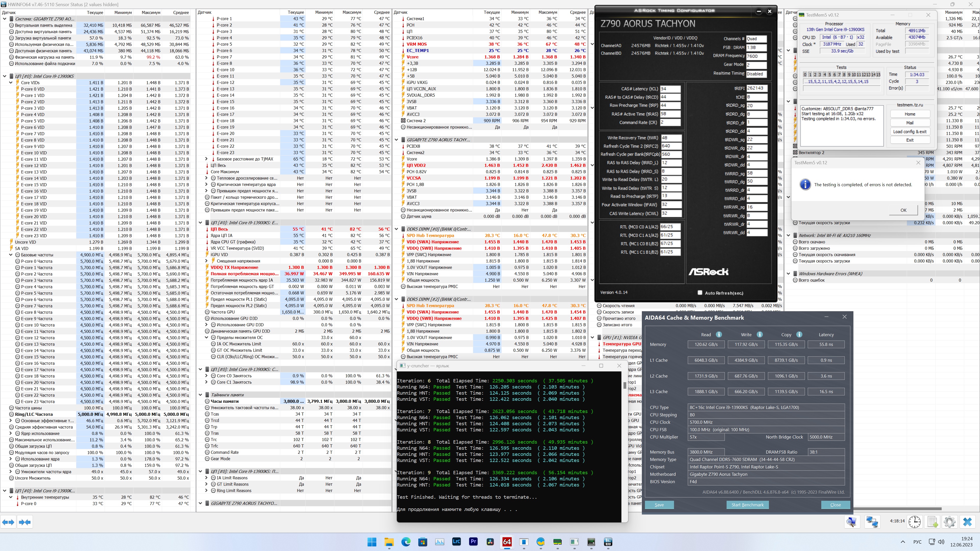The height and width of the screenshot is (551, 980).
Task: Collapse Windows Hardware Errors (WHEA) section
Action: [788, 273]
